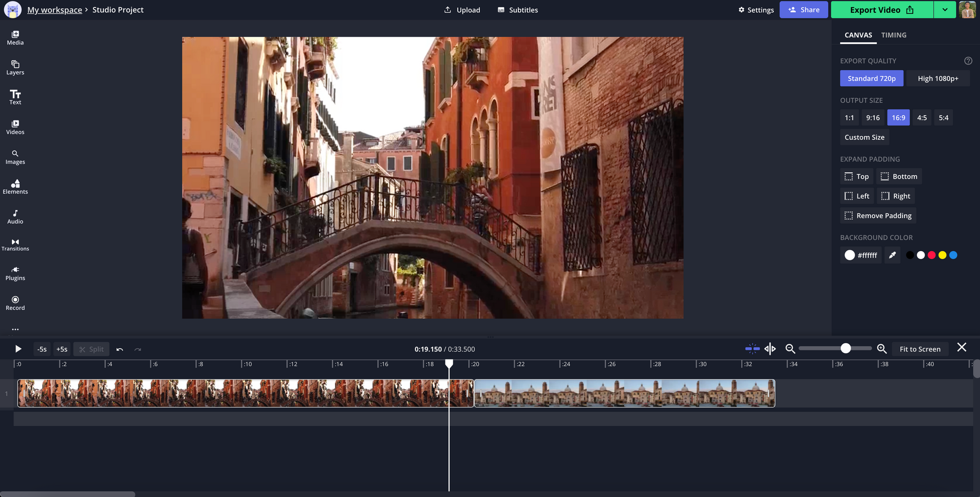Open the Subtitles menu
Image resolution: width=980 pixels, height=497 pixels.
pyautogui.click(x=517, y=10)
